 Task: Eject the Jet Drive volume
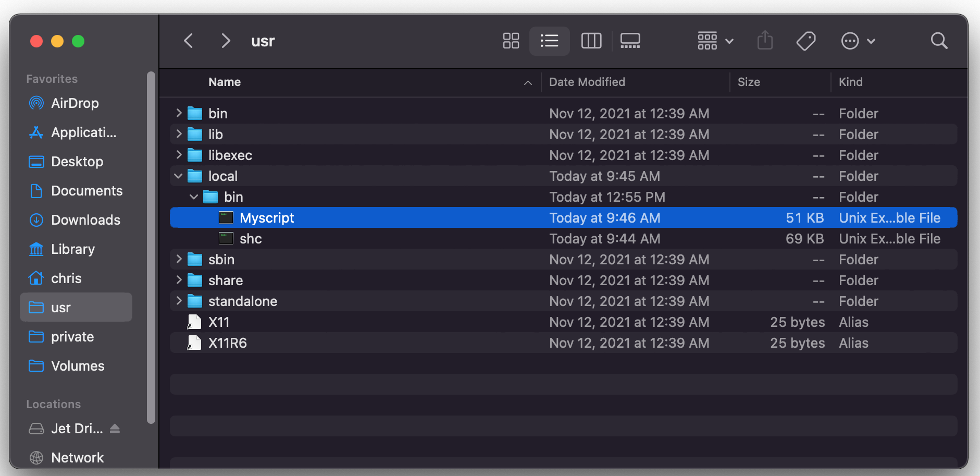pyautogui.click(x=115, y=429)
